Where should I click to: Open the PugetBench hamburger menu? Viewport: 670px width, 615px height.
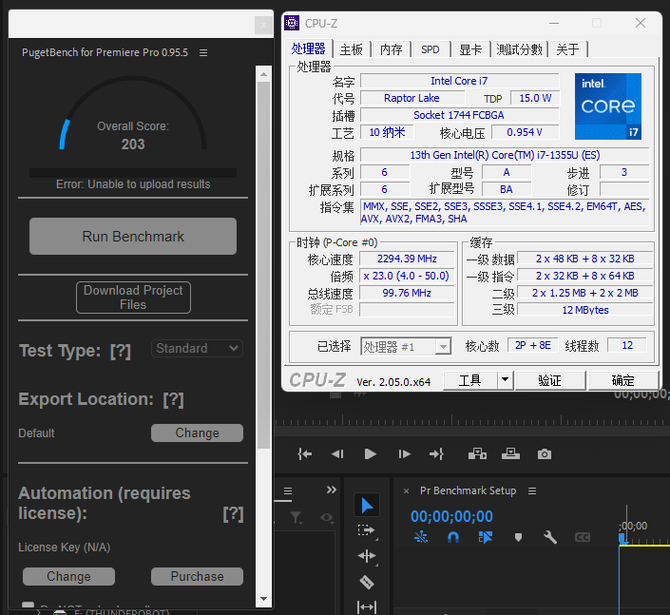click(203, 53)
